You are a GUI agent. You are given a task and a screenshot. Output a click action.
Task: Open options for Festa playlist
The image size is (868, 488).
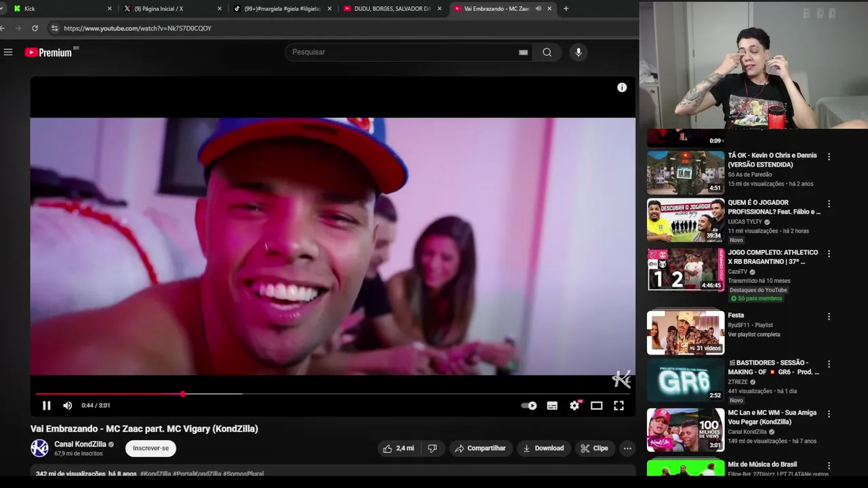[x=829, y=317]
